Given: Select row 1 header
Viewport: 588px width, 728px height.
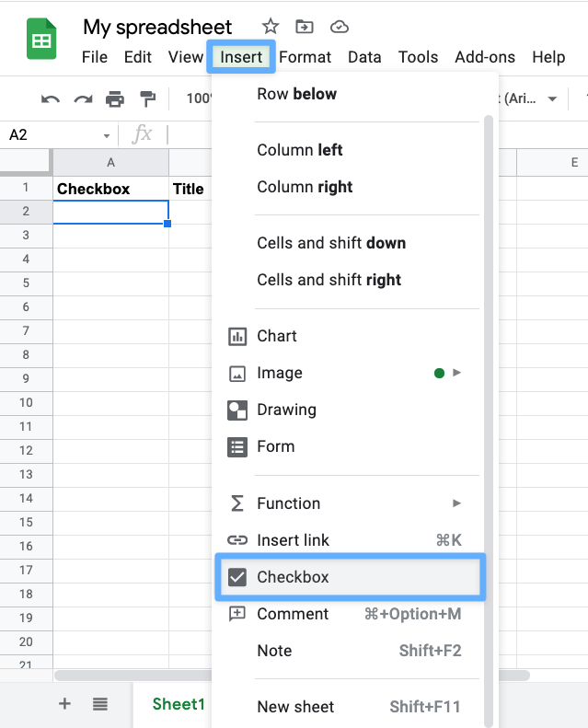Looking at the screenshot, I should [26, 188].
